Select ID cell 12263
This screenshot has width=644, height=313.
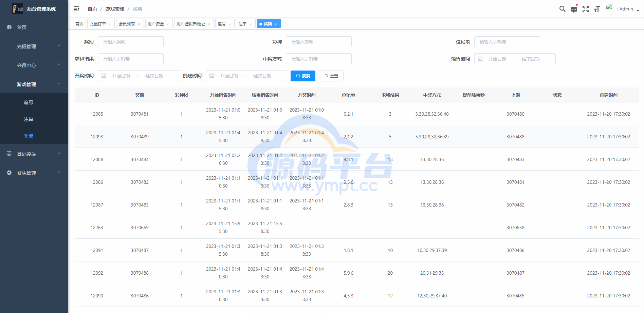tap(97, 228)
